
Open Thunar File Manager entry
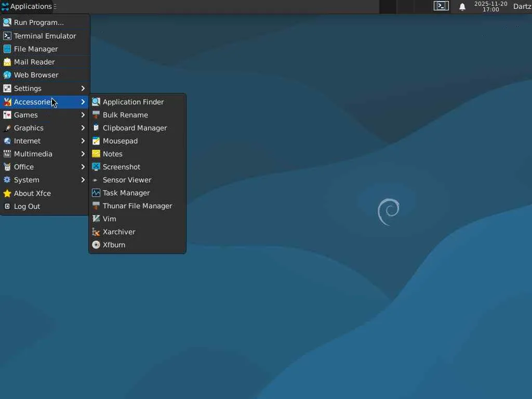click(137, 206)
